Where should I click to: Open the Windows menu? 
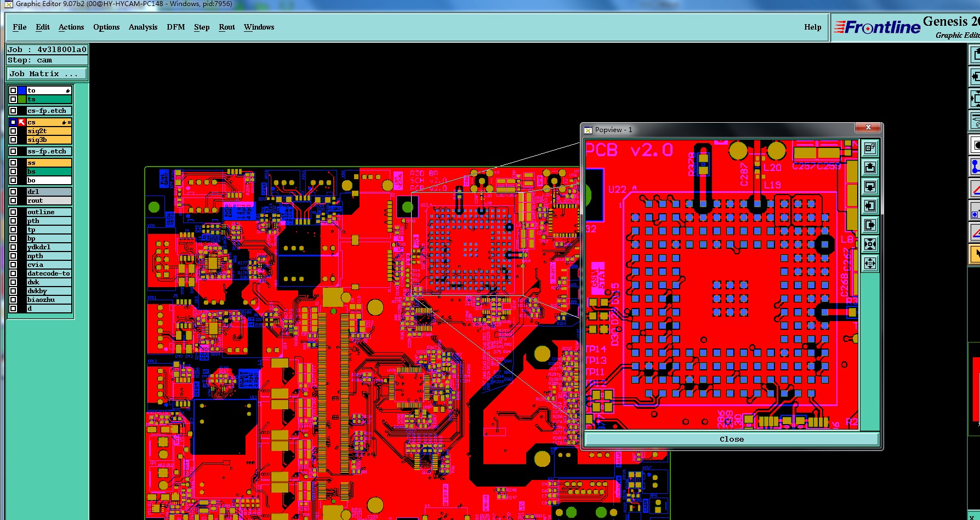(259, 27)
